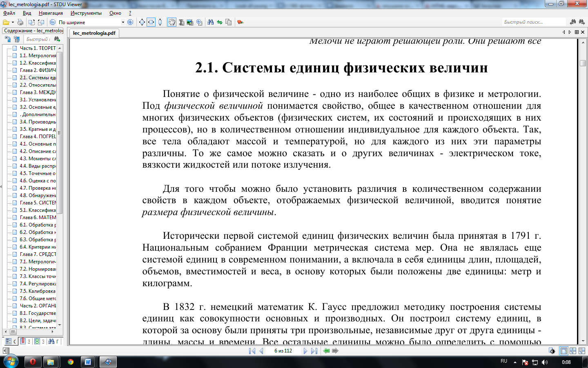Fit whole page toolbar icon

click(142, 22)
